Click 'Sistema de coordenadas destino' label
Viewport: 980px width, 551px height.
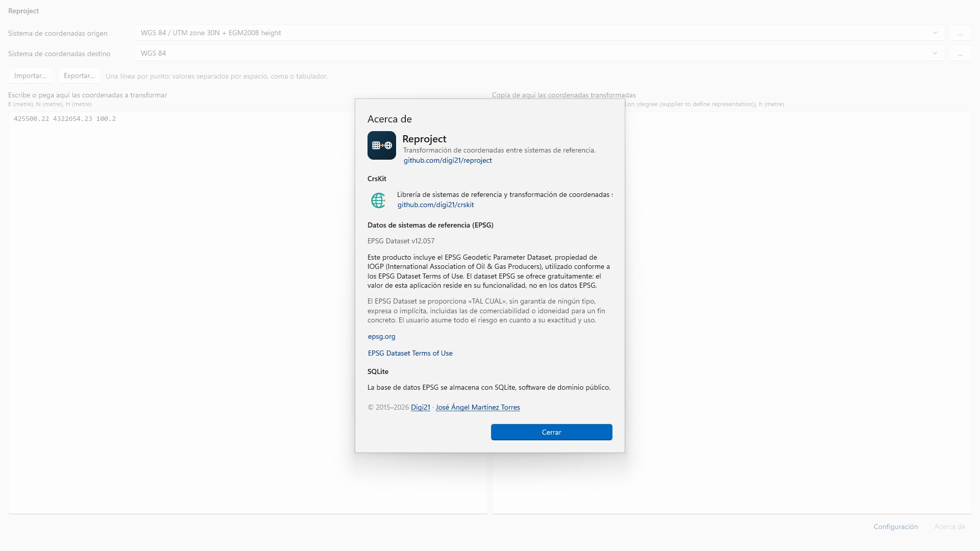[59, 54]
